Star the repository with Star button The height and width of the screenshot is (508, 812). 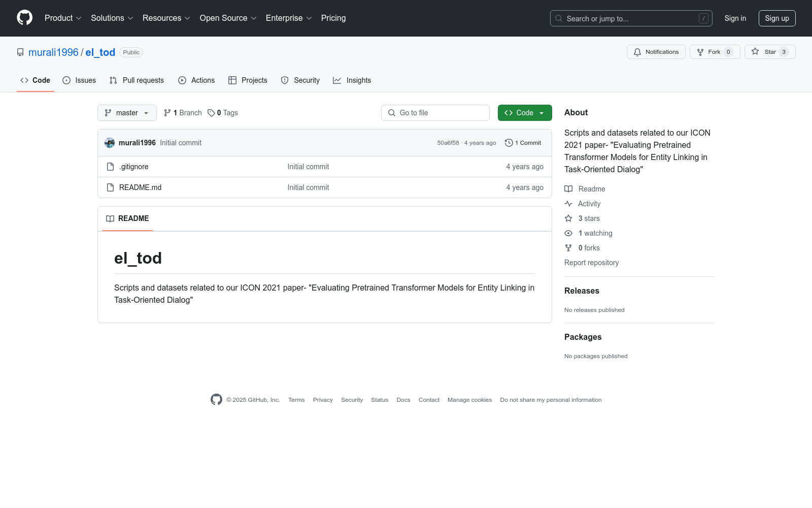(x=770, y=52)
